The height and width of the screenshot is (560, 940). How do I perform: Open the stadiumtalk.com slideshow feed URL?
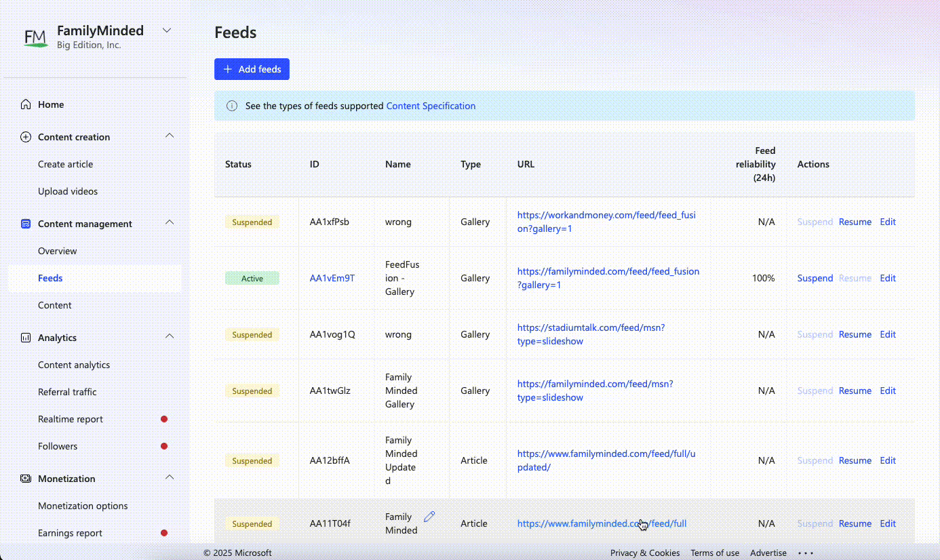(591, 334)
